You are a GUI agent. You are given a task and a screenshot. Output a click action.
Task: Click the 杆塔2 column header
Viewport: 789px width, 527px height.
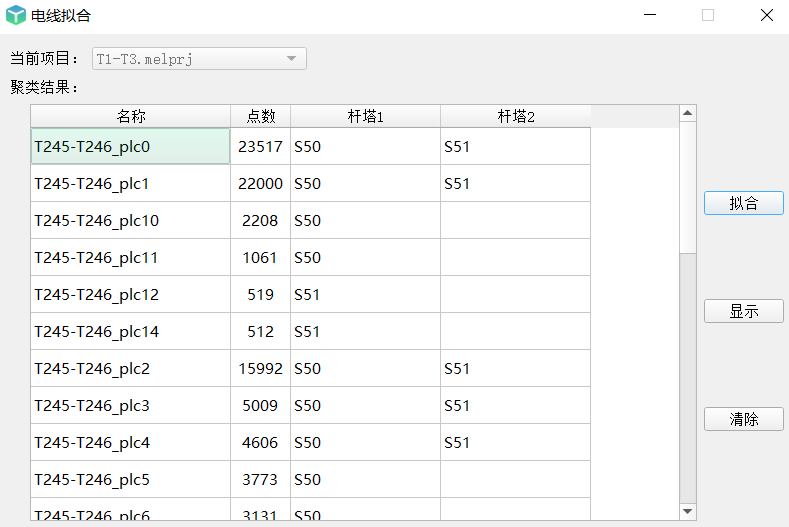pyautogui.click(x=515, y=116)
